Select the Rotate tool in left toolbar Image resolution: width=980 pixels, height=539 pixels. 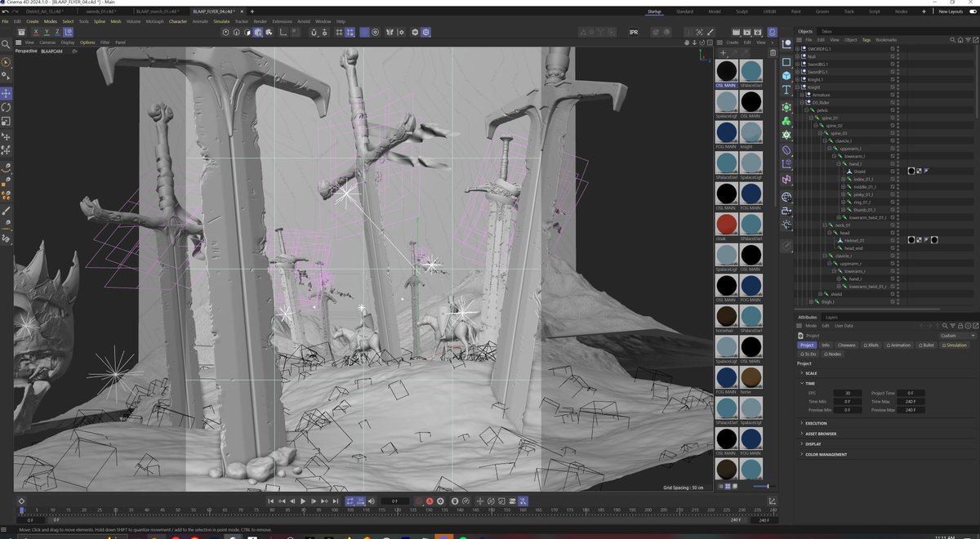coord(7,107)
